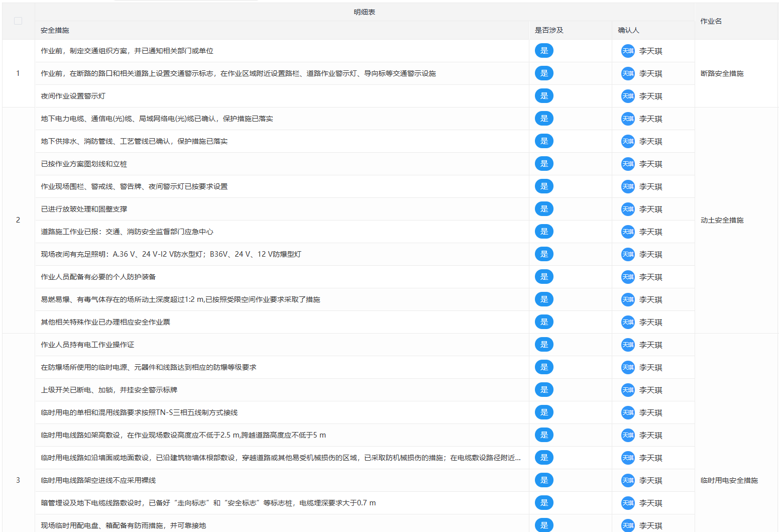This screenshot has height=532, width=779.
Task: Click the 安全措施 column header
Action: (x=55, y=30)
